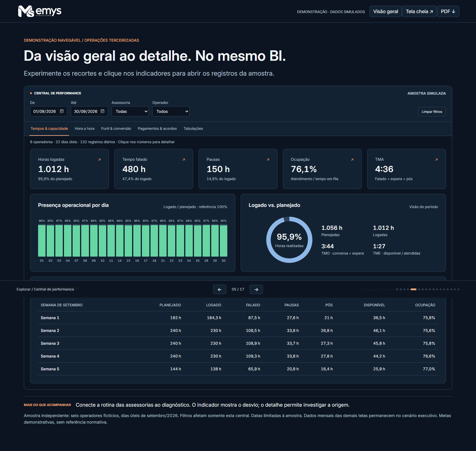Open detail arrow on Ocupação card
476x451 pixels.
[352, 160]
